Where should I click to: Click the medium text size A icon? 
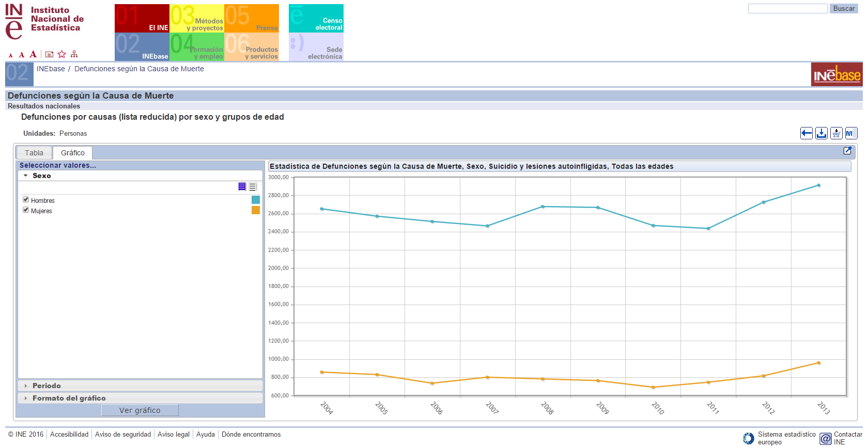(22, 55)
